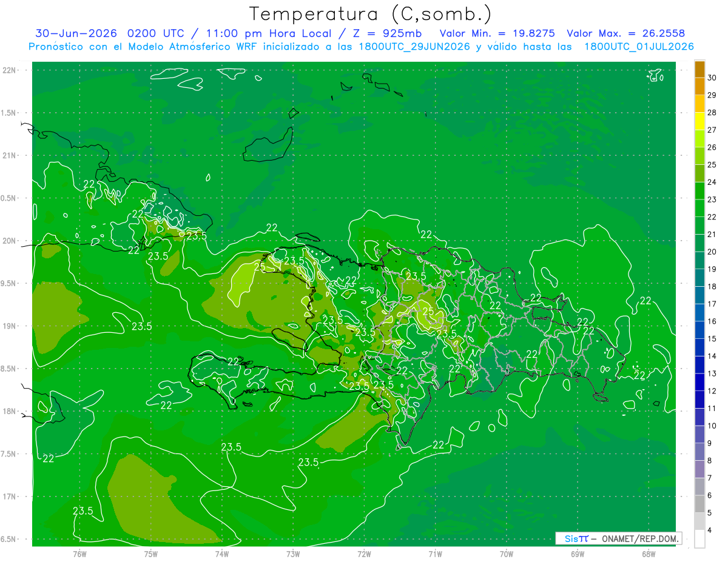Click the "21N" latitude axis label

coord(9,155)
